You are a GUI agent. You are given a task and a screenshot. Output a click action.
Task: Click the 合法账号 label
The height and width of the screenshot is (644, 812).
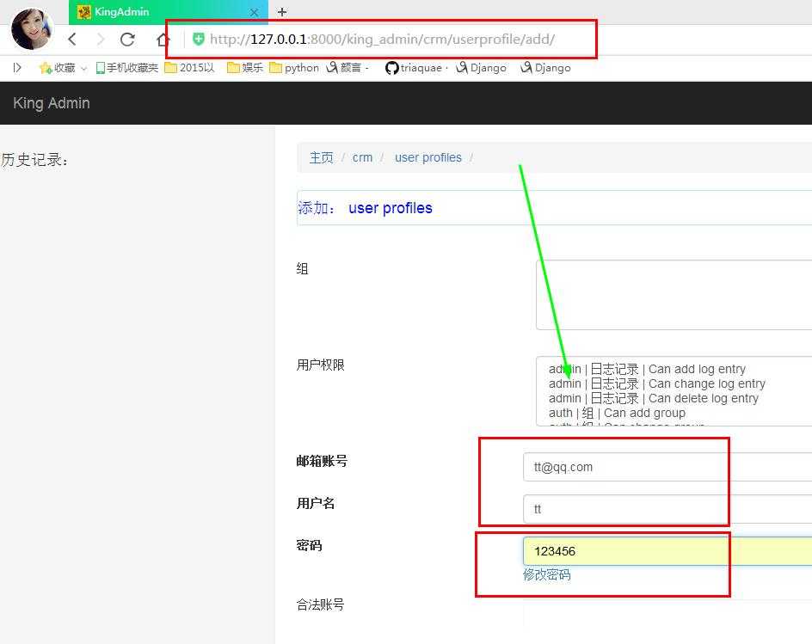click(x=320, y=604)
